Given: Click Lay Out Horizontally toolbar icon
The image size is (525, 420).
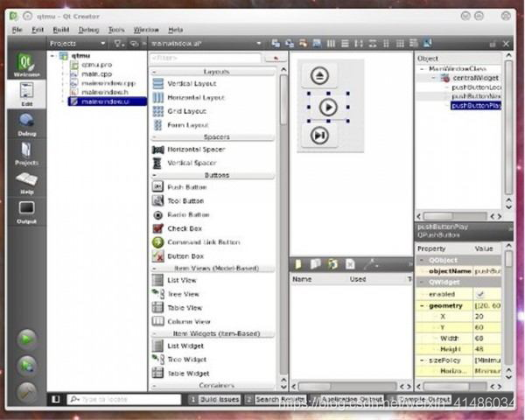Looking at the screenshot, I should (331, 43).
